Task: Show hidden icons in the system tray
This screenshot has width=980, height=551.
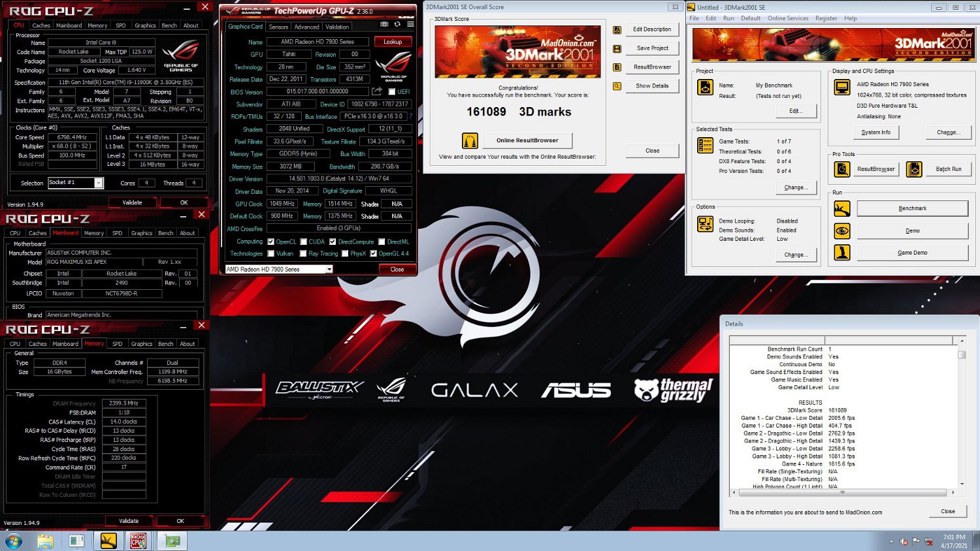Action: point(891,541)
